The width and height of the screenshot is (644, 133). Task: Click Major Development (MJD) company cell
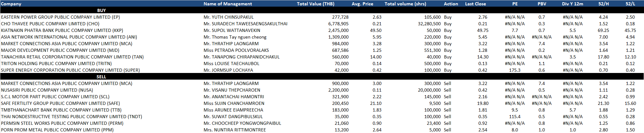coord(60,50)
